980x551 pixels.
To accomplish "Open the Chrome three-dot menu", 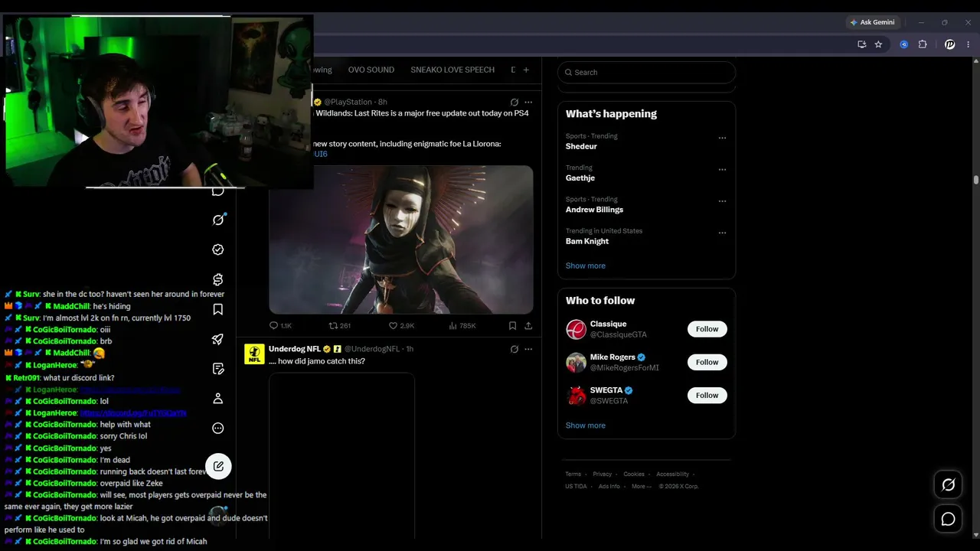I will 968,44.
